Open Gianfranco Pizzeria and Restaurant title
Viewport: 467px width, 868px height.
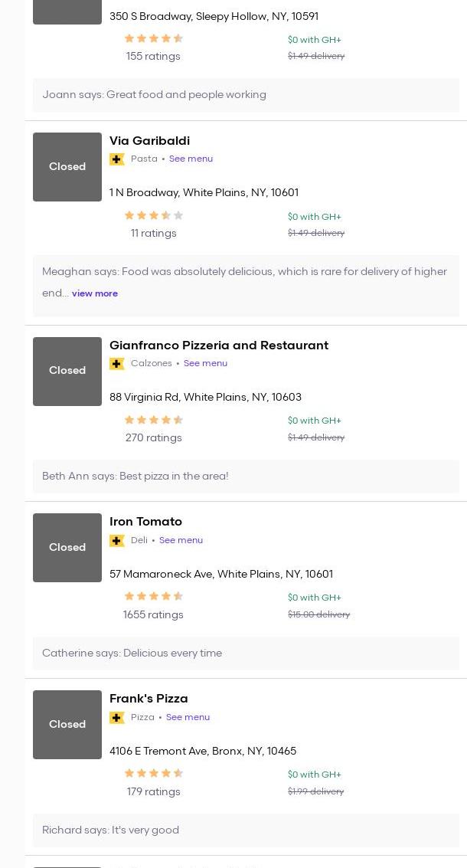click(218, 346)
